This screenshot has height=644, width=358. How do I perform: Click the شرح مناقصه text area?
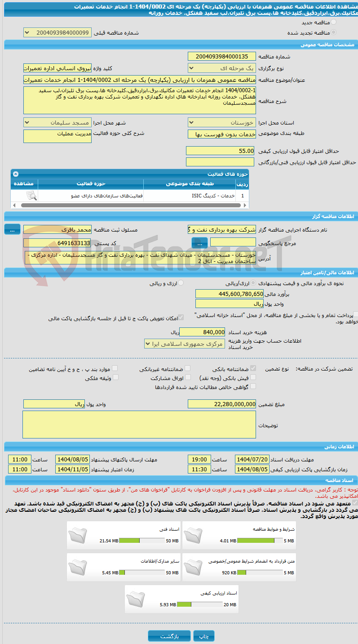[x=140, y=100]
